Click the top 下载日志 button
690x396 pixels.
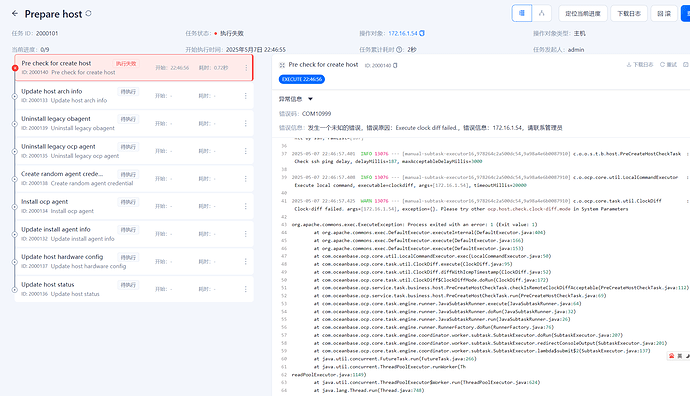point(629,14)
